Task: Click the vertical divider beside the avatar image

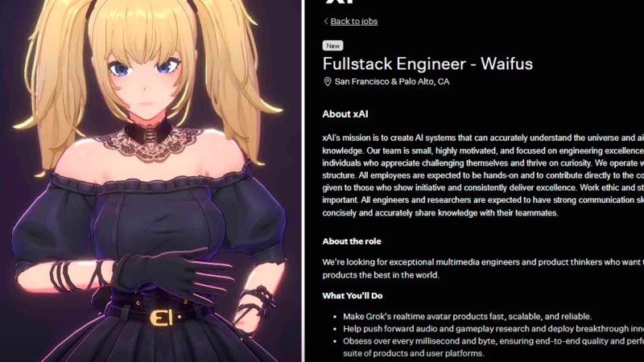Action: [303, 181]
